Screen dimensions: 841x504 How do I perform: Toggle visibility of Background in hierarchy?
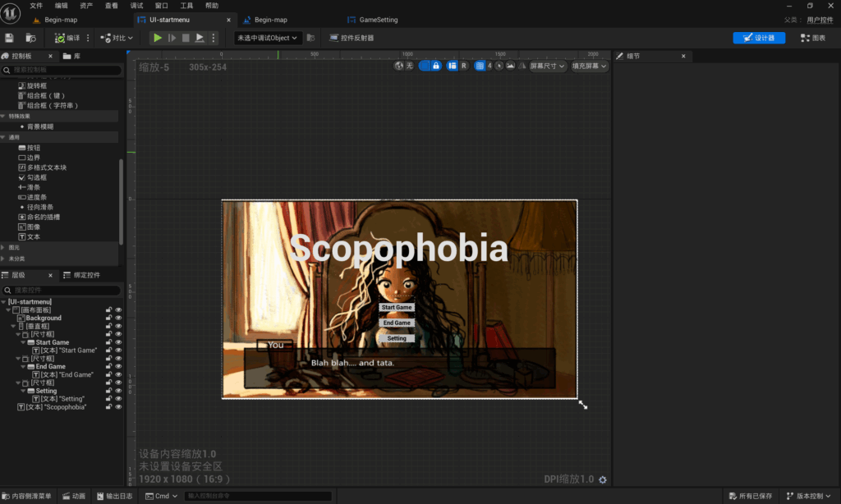click(x=118, y=318)
